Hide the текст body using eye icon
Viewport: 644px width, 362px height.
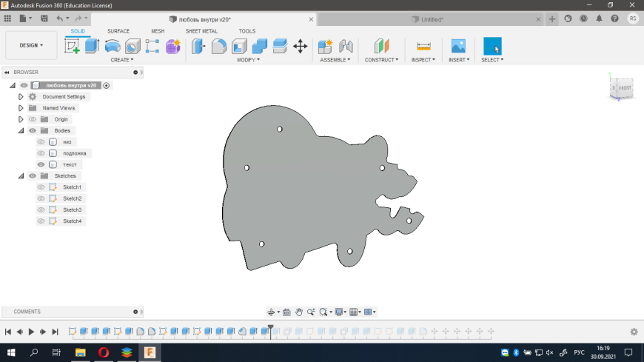(41, 164)
